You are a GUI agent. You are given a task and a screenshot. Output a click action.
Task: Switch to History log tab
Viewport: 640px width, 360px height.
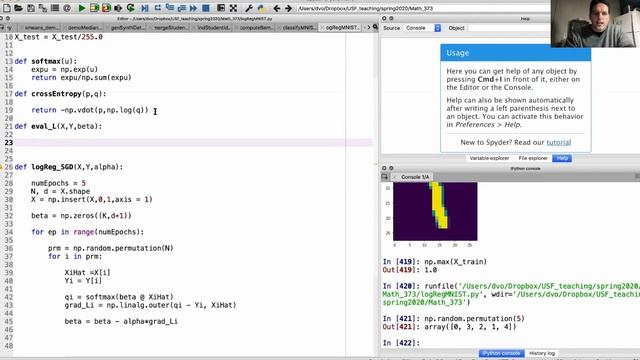pyautogui.click(x=542, y=353)
